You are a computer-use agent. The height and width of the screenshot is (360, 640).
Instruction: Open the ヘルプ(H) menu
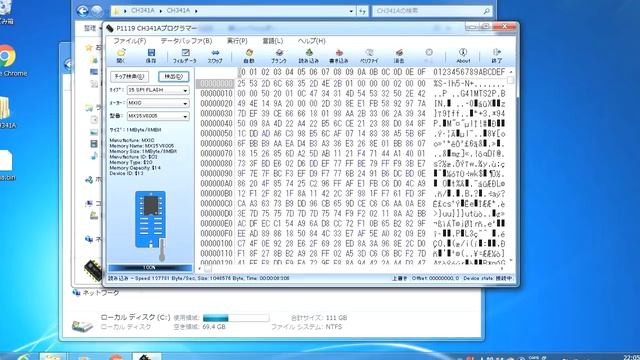311,41
